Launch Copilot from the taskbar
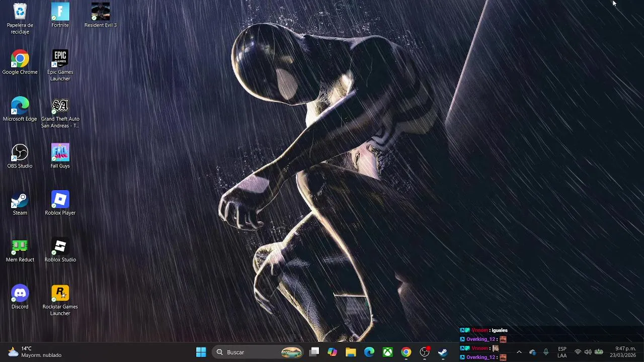Screen dimensions: 644x362 (x=333, y=352)
